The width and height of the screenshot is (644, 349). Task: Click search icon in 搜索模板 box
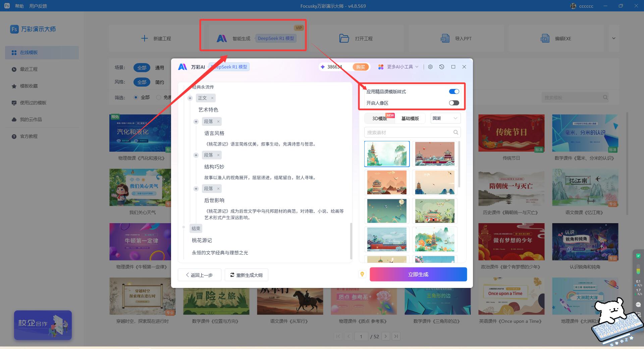605,97
